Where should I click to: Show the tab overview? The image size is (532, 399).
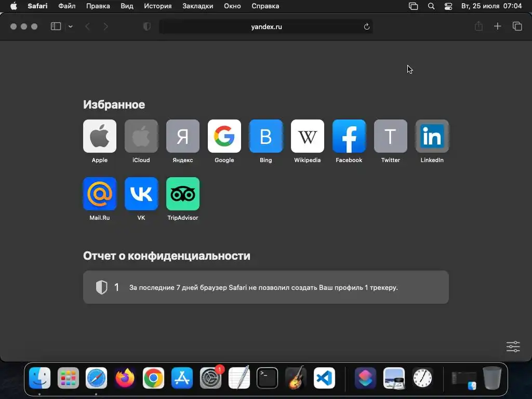coord(517,26)
